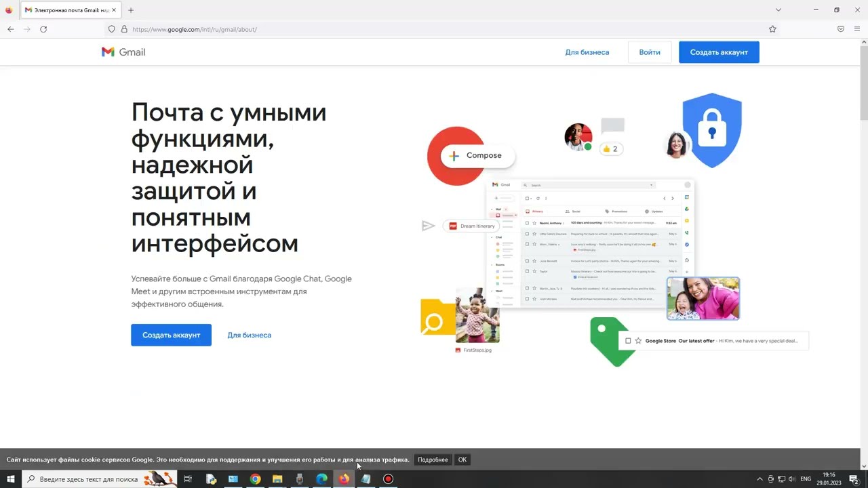Open the Pocket save icon in toolbar
The width and height of the screenshot is (868, 488).
841,29
